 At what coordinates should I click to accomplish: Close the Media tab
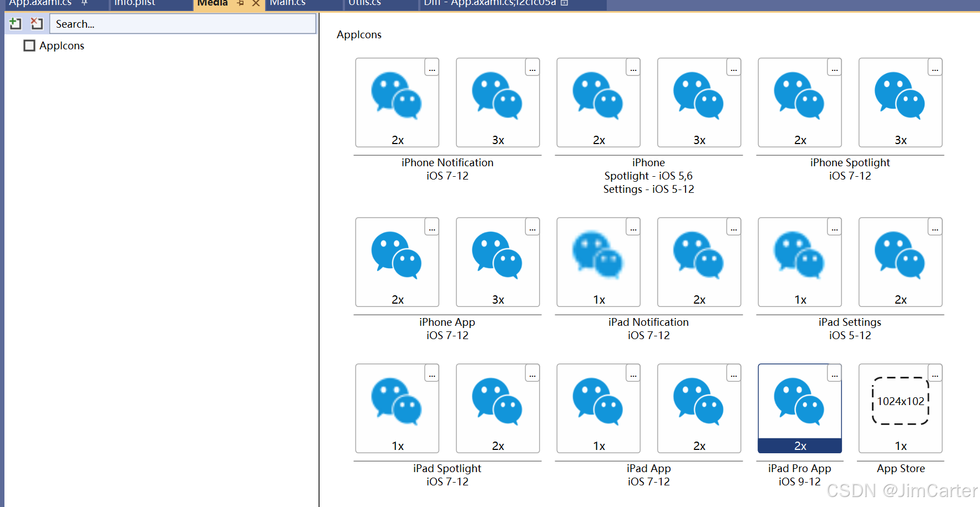coord(256,3)
